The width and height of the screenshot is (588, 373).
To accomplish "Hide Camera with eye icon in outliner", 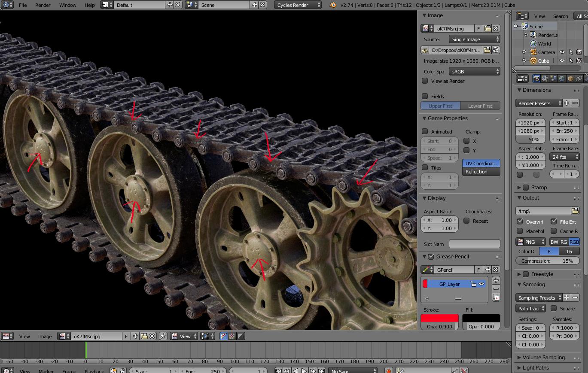I will [x=562, y=52].
